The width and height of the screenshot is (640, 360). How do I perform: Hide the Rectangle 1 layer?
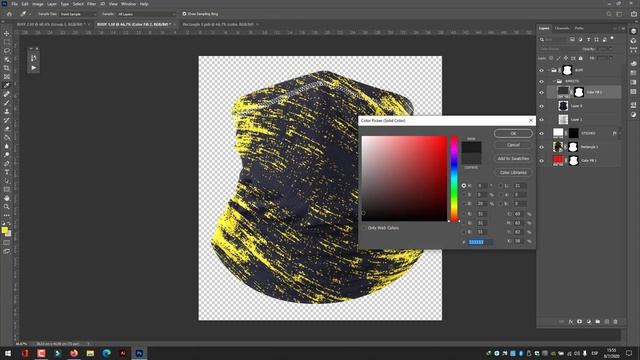coord(541,147)
